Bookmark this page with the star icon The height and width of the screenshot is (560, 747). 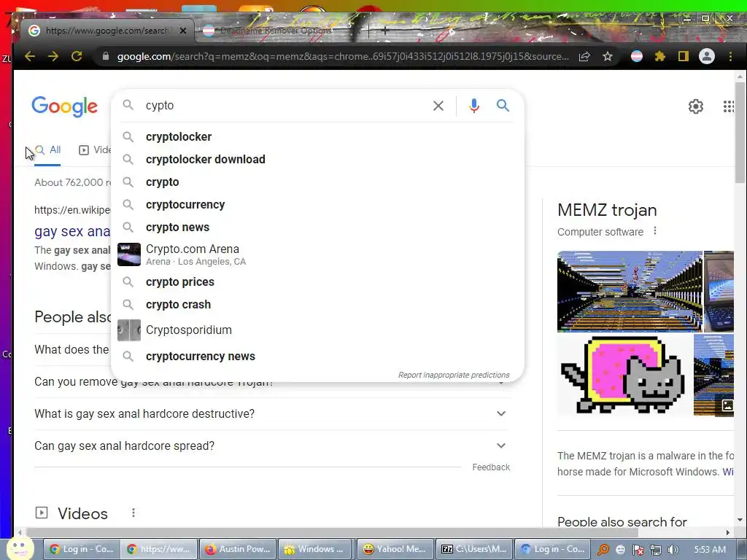608,56
